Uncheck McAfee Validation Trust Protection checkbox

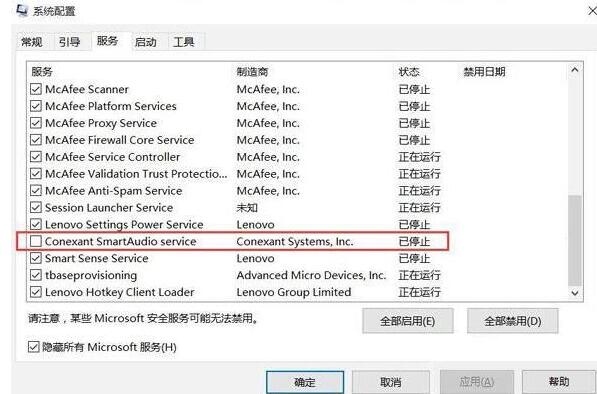(x=36, y=174)
